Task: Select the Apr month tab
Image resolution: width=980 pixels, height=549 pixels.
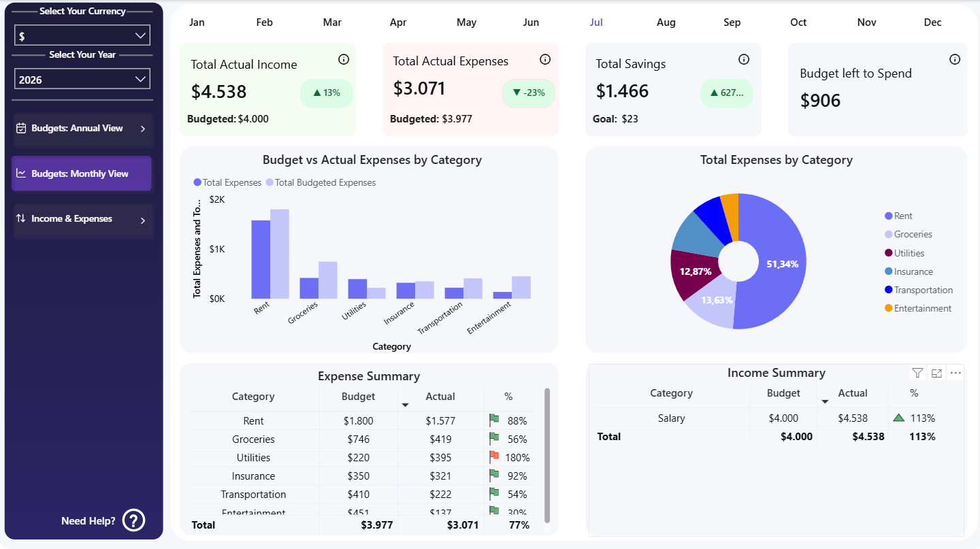Action: point(398,22)
